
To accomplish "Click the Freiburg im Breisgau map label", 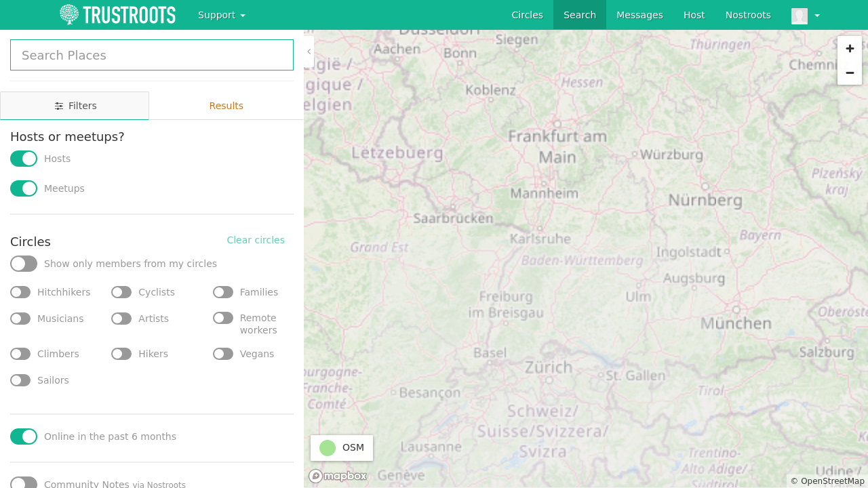I will [x=506, y=304].
